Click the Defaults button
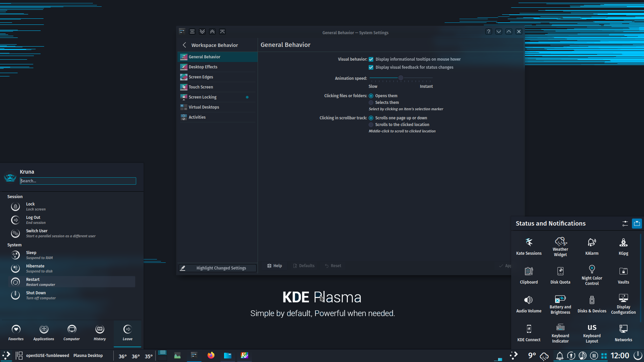 [304, 266]
